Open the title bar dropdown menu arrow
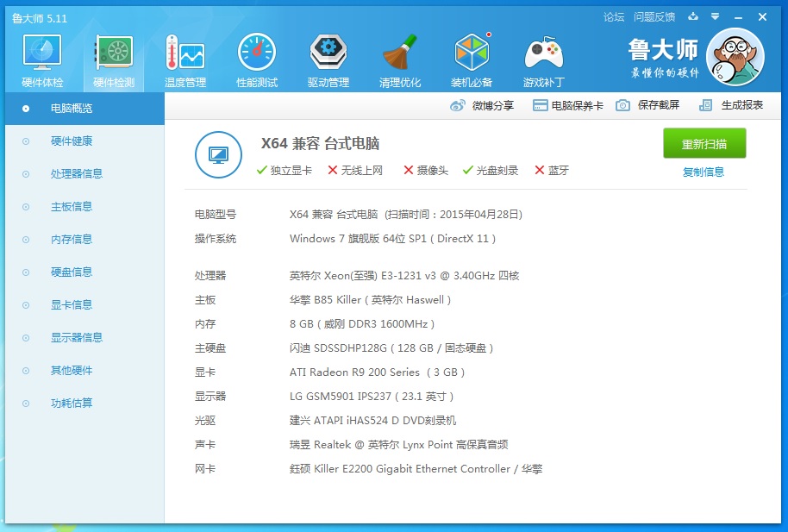 [715, 16]
